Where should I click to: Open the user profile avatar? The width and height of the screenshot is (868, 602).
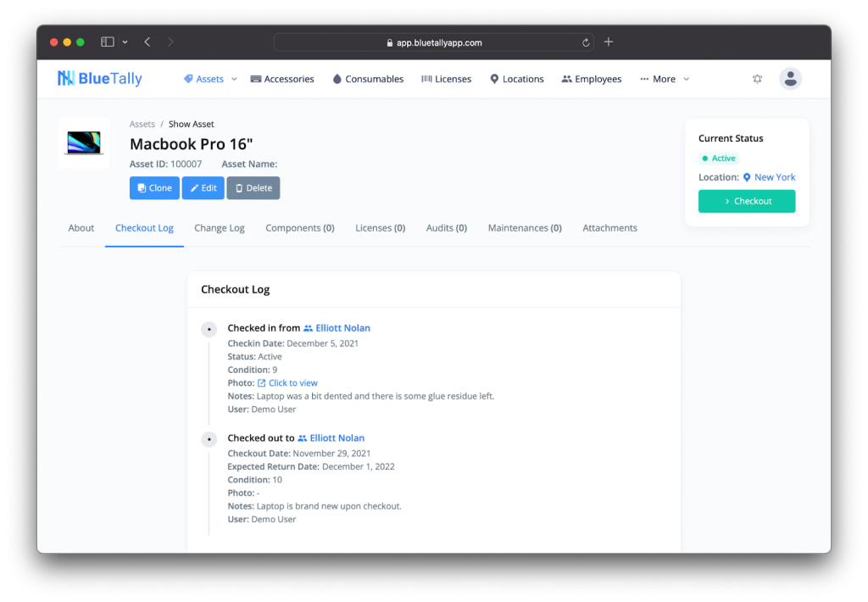point(790,79)
